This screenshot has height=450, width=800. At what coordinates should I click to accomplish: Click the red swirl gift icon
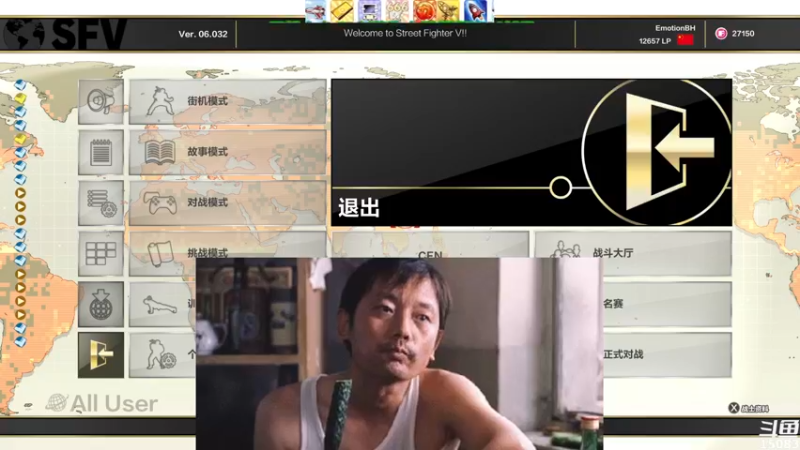424,11
